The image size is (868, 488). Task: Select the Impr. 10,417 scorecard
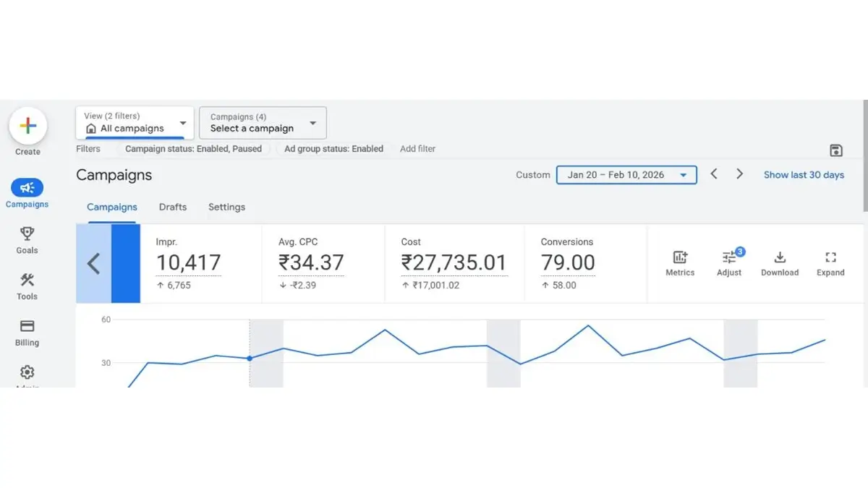pyautogui.click(x=201, y=263)
